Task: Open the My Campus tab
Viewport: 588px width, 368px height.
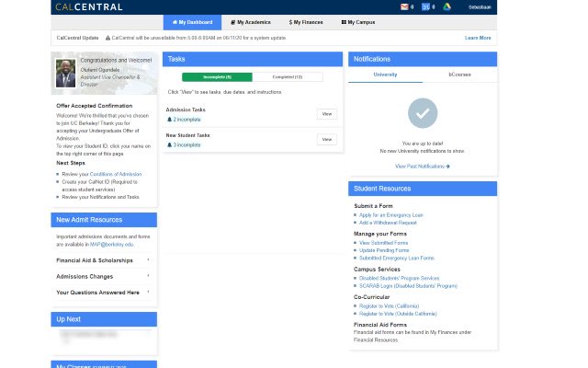Action: tap(358, 22)
